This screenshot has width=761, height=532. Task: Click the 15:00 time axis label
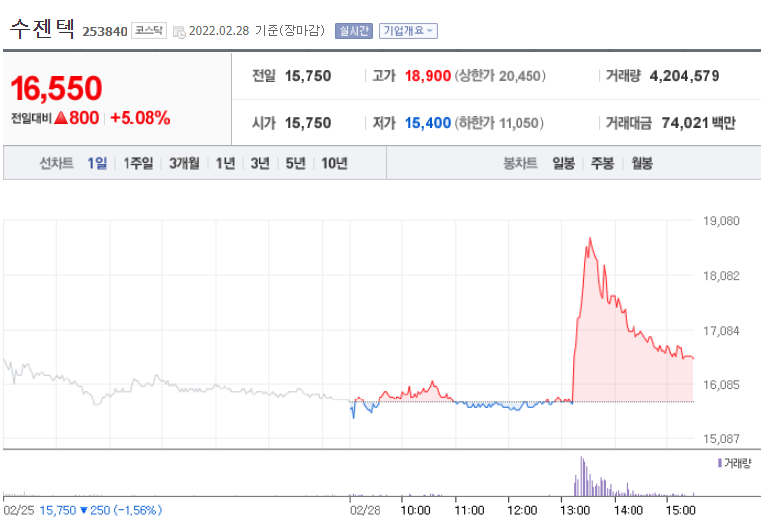click(x=680, y=511)
